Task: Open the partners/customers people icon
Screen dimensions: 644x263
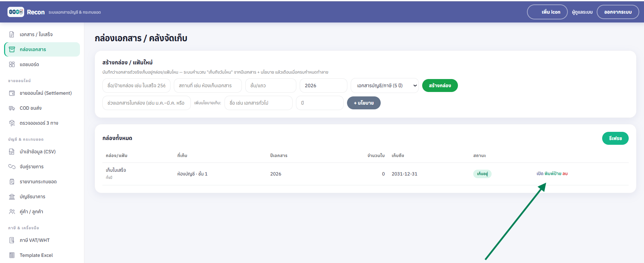Action: (x=12, y=212)
